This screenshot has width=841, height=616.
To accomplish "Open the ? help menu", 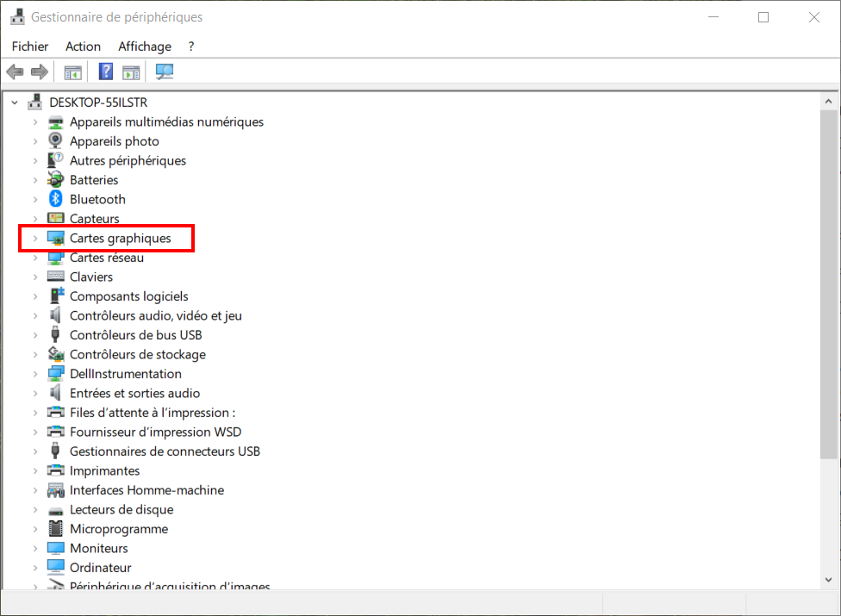I will pyautogui.click(x=191, y=47).
